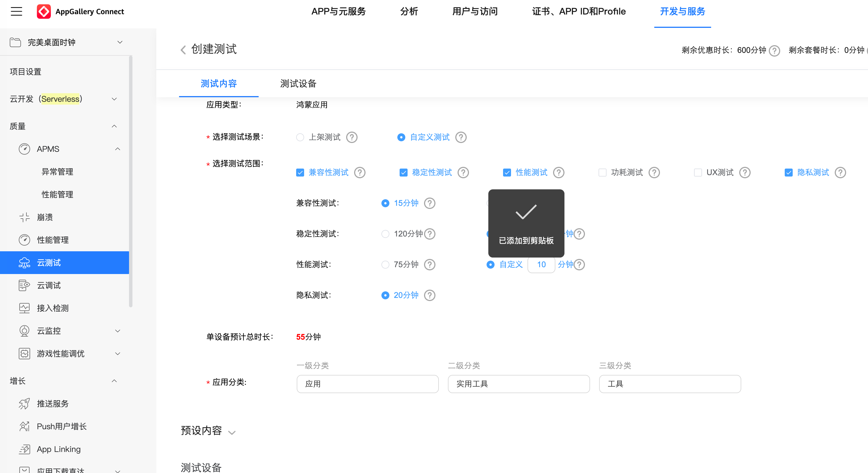Image resolution: width=868 pixels, height=473 pixels.
Task: Click help icon beside 功耗测试 checkbox
Action: coord(654,173)
